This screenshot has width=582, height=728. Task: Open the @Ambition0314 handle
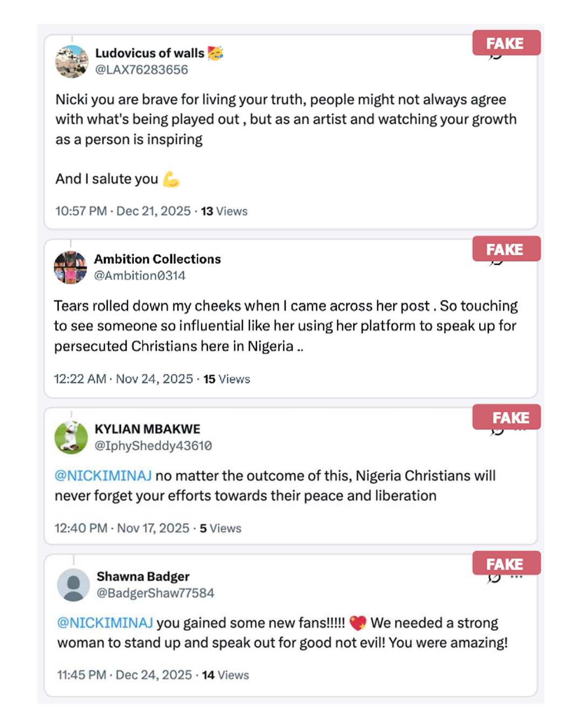(140, 276)
